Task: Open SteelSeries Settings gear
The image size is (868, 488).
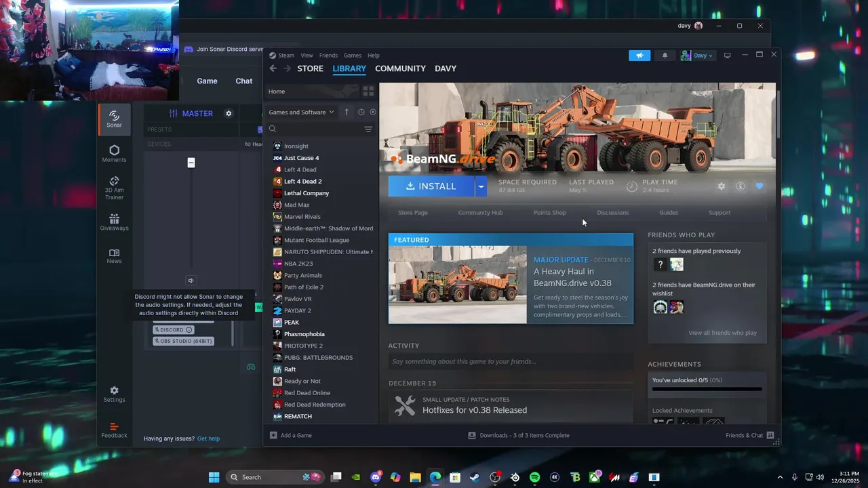Action: coord(114,394)
